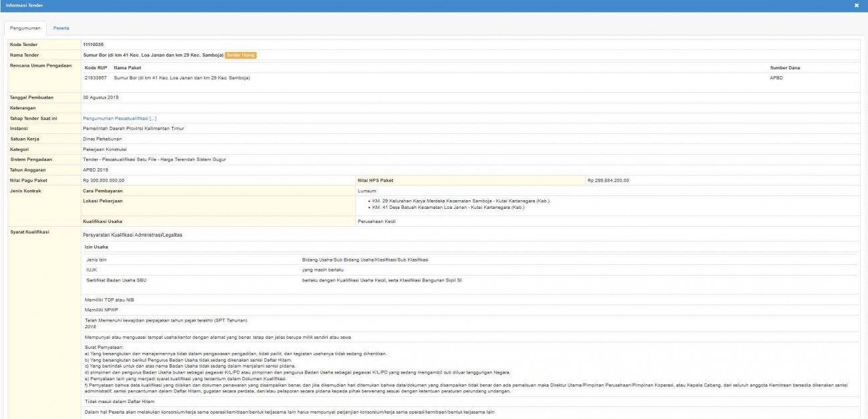Screen dimensions: 868x419
Task: Click the date 30 Agustus 2019
Action: 100,97
